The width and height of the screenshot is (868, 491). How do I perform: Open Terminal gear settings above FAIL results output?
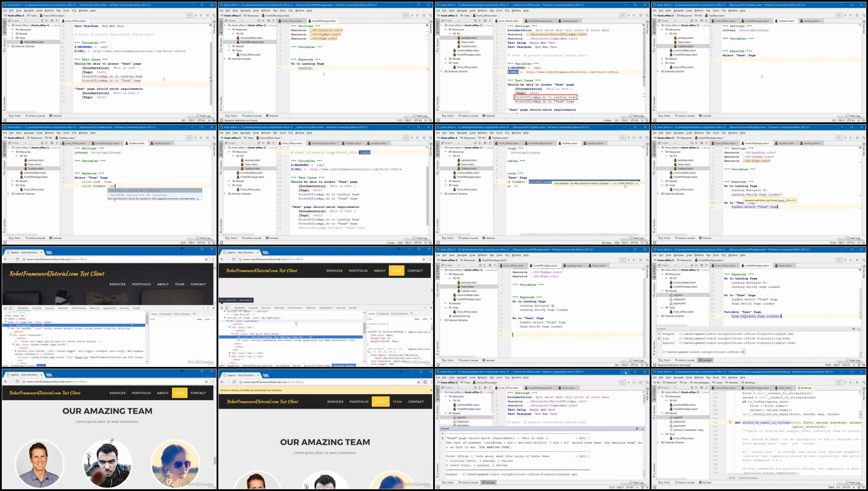[637, 428]
